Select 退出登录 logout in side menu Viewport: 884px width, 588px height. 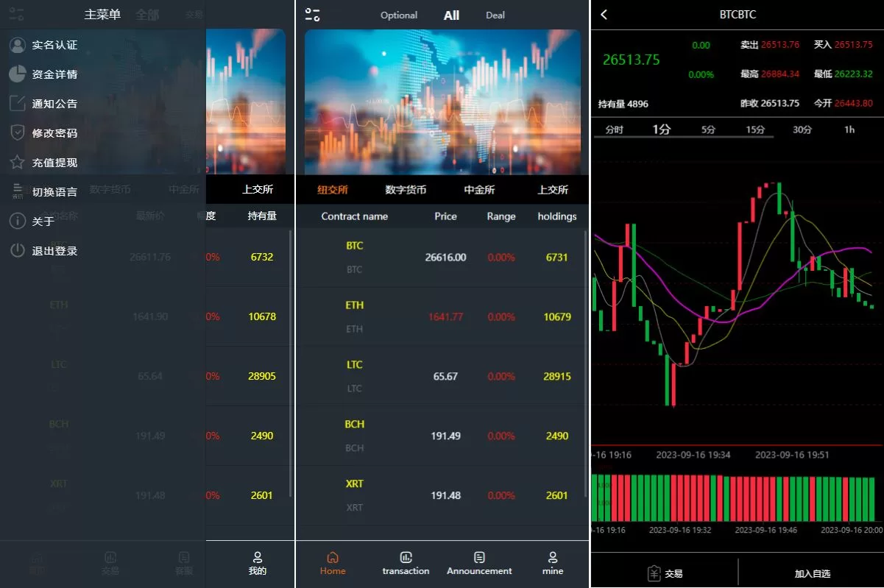[x=54, y=251]
